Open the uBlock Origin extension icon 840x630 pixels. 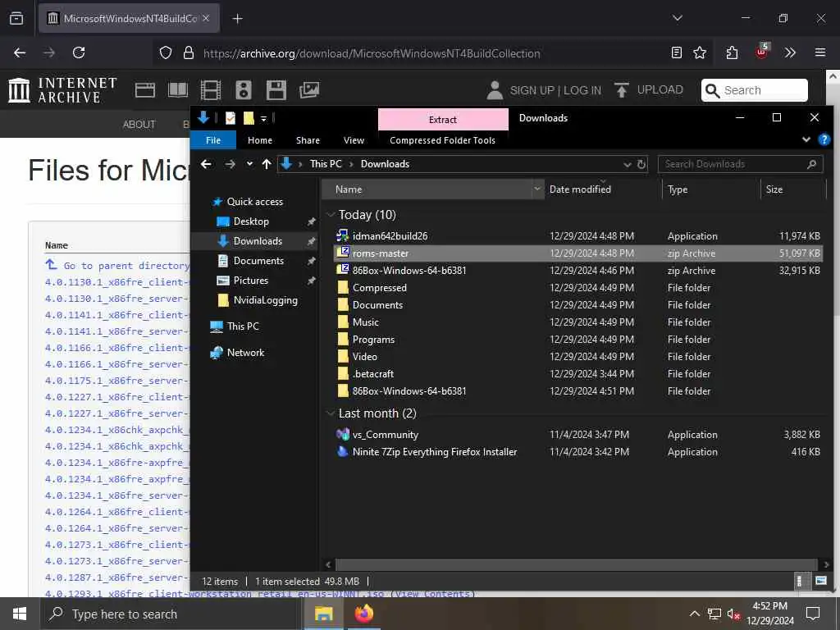click(x=761, y=52)
